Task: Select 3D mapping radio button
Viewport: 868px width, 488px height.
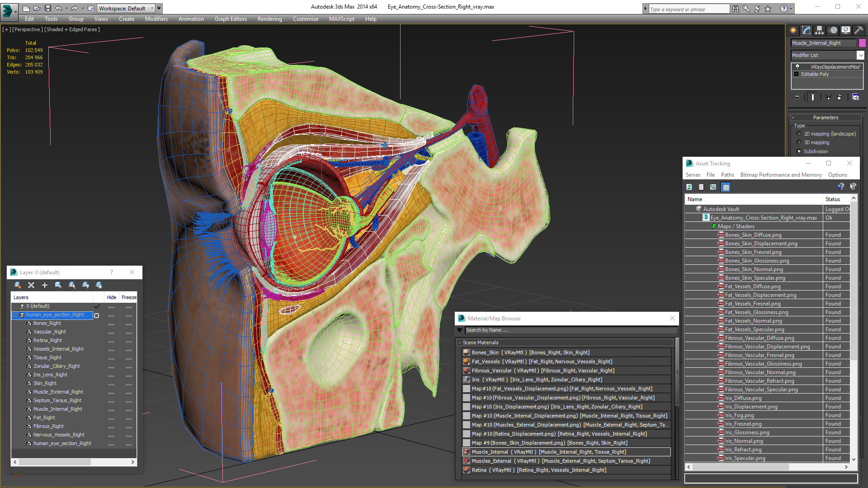Action: pyautogui.click(x=799, y=142)
